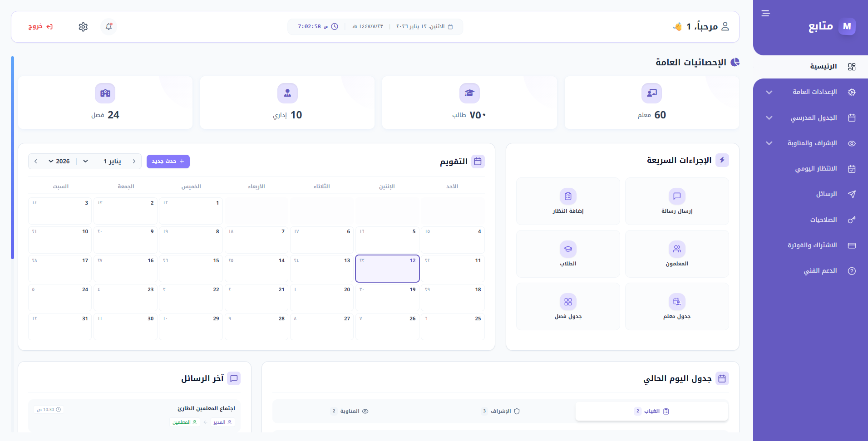Open settings via the gear icon
This screenshot has height=441, width=868.
click(x=83, y=27)
